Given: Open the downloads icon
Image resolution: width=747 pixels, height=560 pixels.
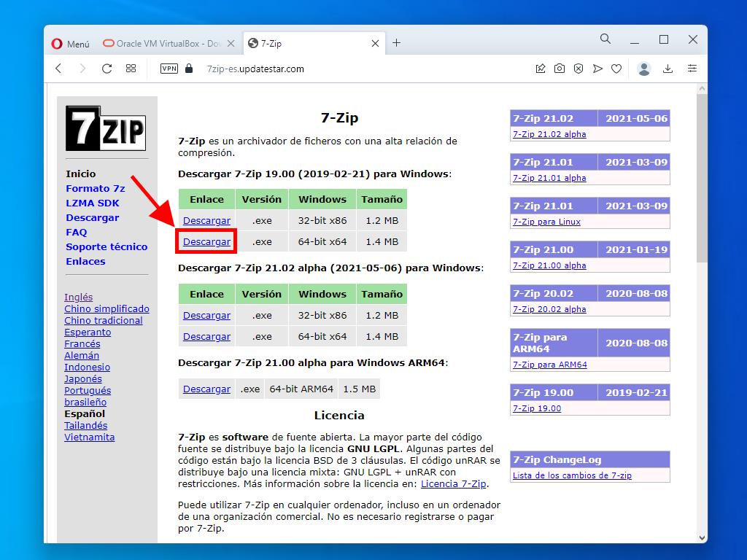Looking at the screenshot, I should [x=668, y=69].
